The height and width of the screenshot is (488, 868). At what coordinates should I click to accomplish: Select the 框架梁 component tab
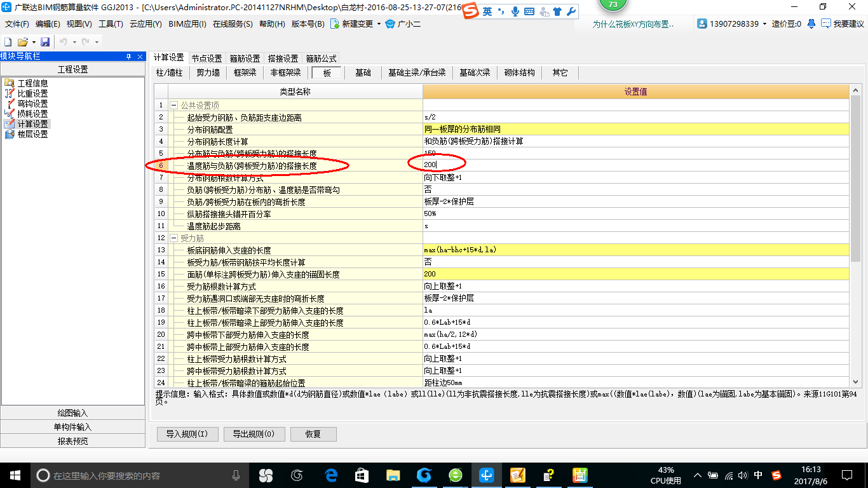tap(245, 73)
